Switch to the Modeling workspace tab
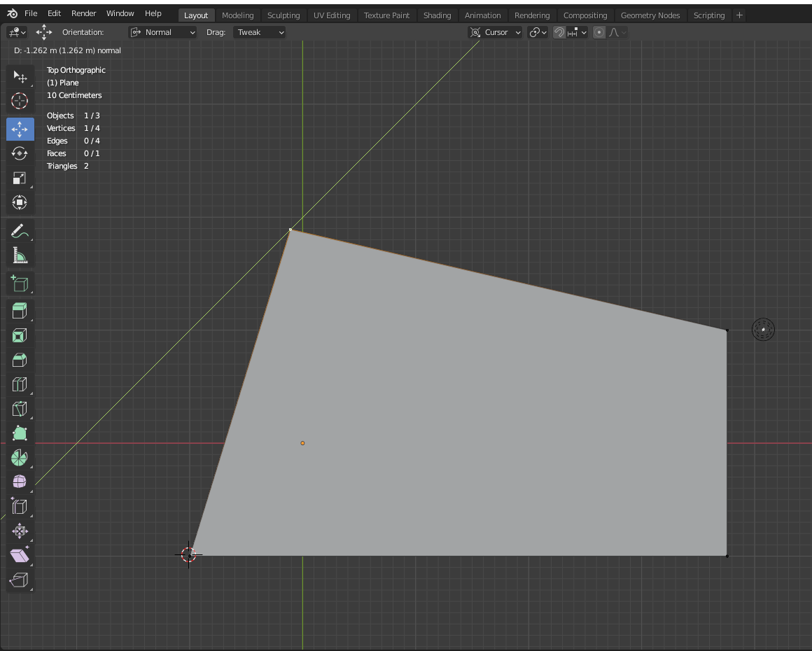The height and width of the screenshot is (651, 812). click(x=238, y=15)
